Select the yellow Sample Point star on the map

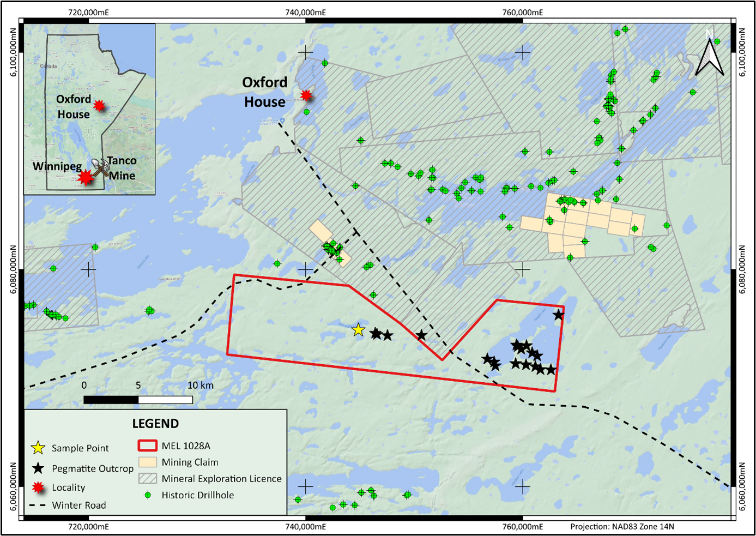click(358, 330)
